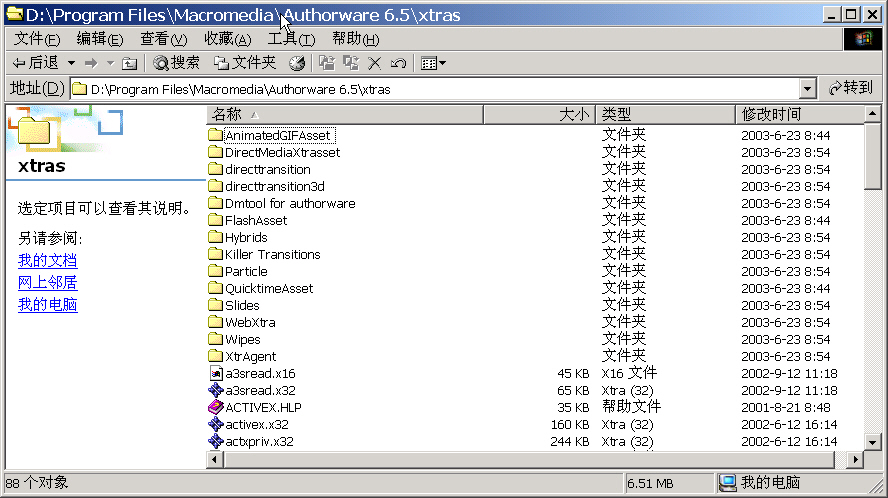
Task: Sort by the 修改时间 column header
Action: point(800,114)
